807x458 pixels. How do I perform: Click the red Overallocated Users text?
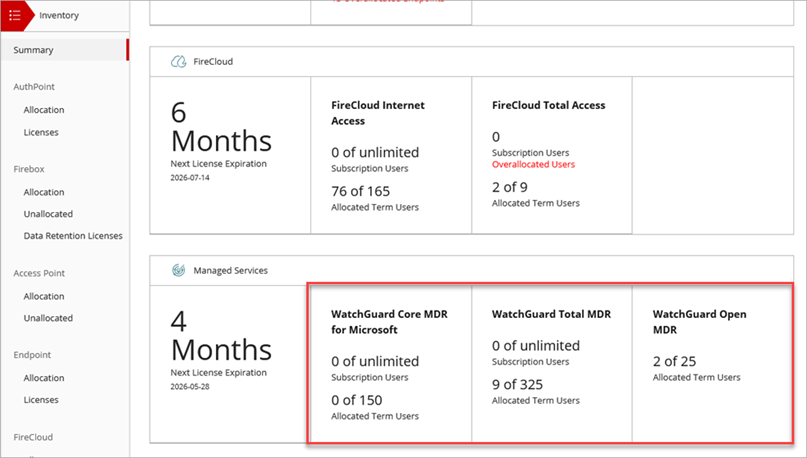click(x=533, y=164)
